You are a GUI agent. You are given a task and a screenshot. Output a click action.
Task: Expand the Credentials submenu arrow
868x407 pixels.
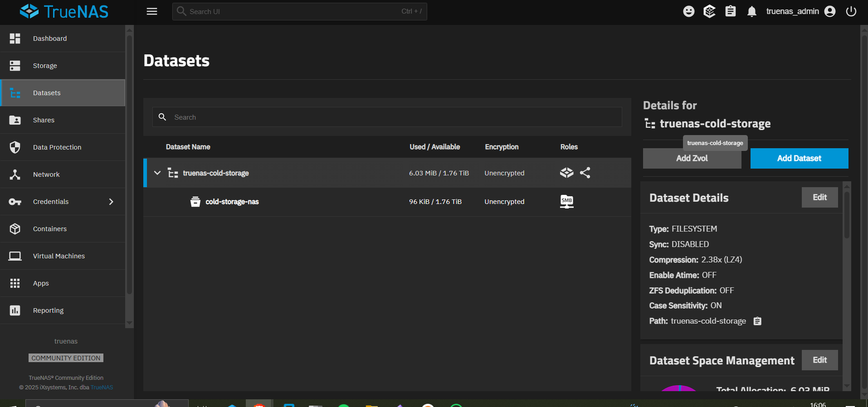111,202
